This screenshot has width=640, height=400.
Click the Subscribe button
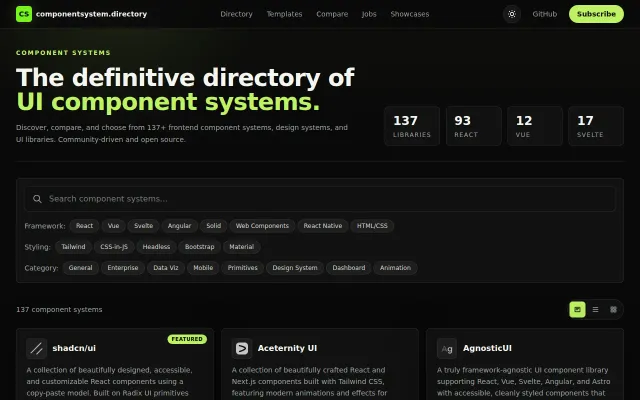pos(596,14)
